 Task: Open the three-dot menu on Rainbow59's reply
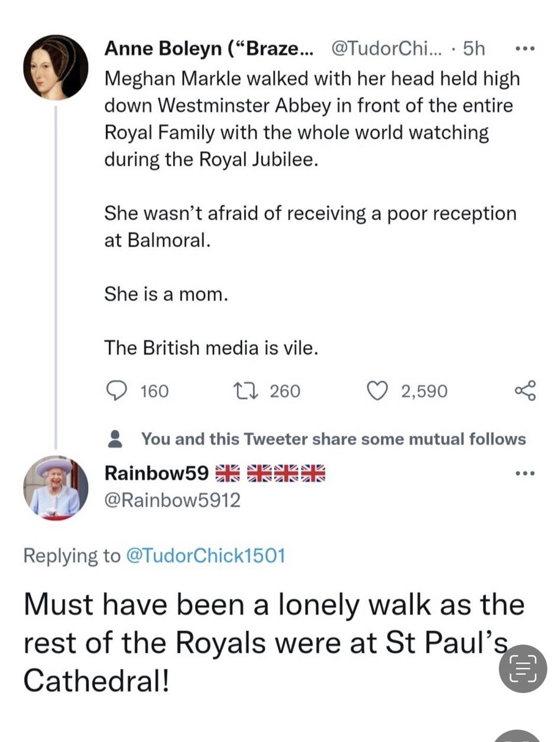525,473
